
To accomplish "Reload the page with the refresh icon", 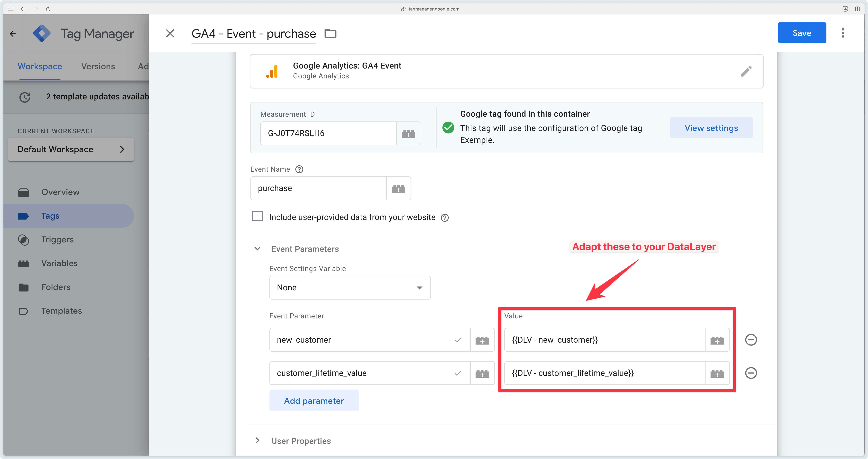I will click(48, 9).
